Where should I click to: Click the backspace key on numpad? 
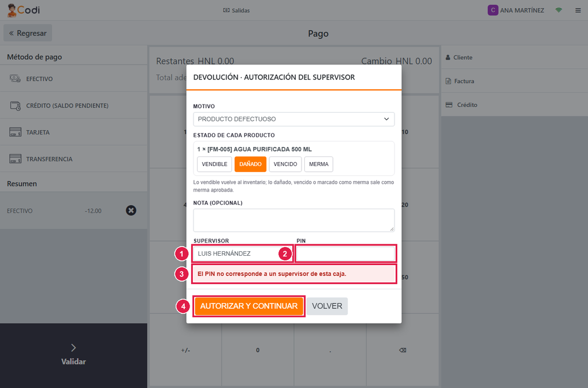click(403, 350)
